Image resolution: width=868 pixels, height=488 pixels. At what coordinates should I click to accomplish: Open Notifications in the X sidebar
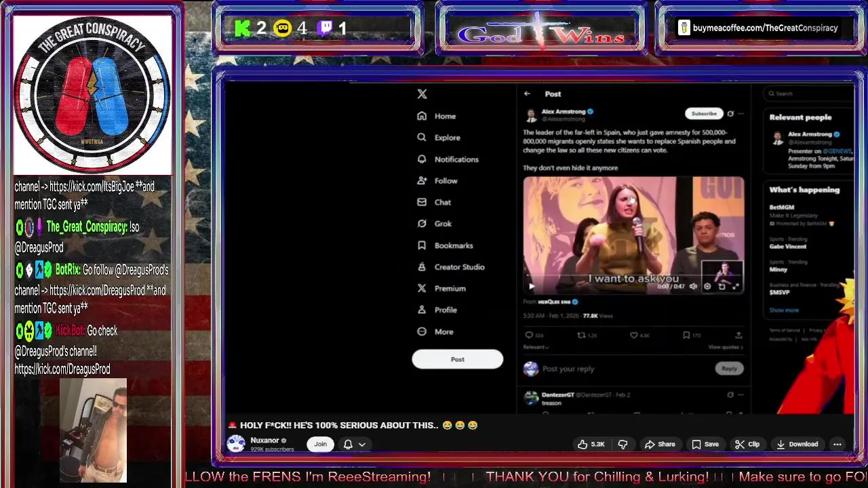click(x=448, y=159)
